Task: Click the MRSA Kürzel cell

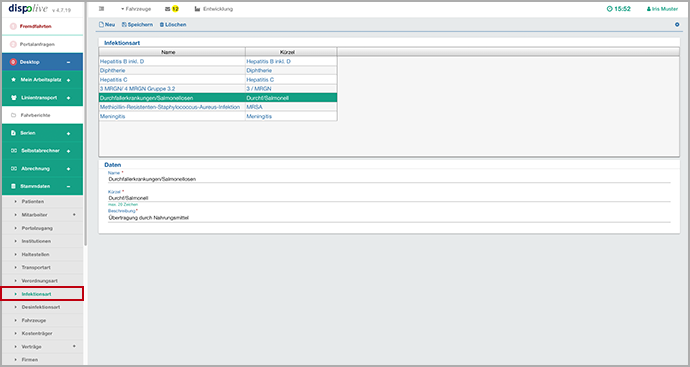Action: tap(291, 107)
